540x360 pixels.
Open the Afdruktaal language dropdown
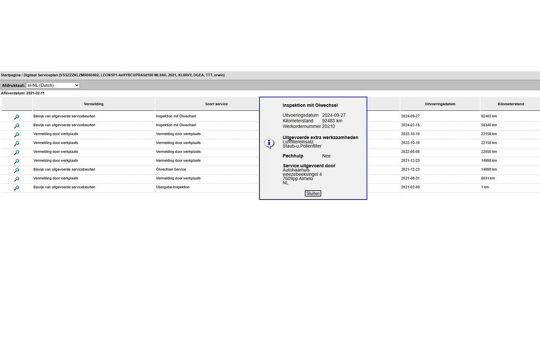[x=53, y=85]
